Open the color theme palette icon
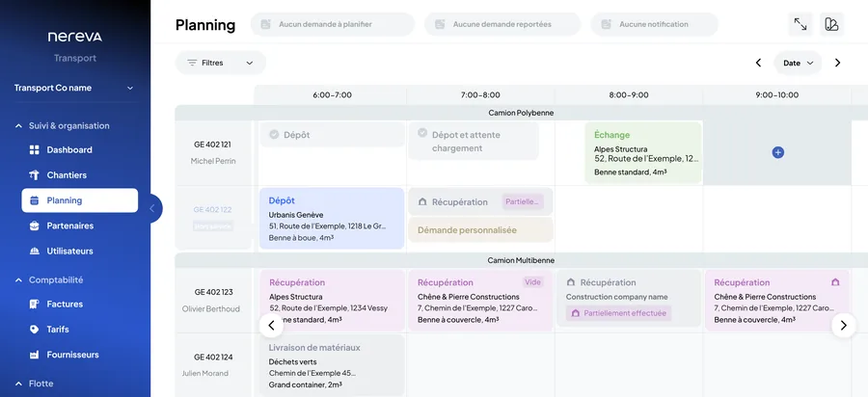 pos(831,24)
